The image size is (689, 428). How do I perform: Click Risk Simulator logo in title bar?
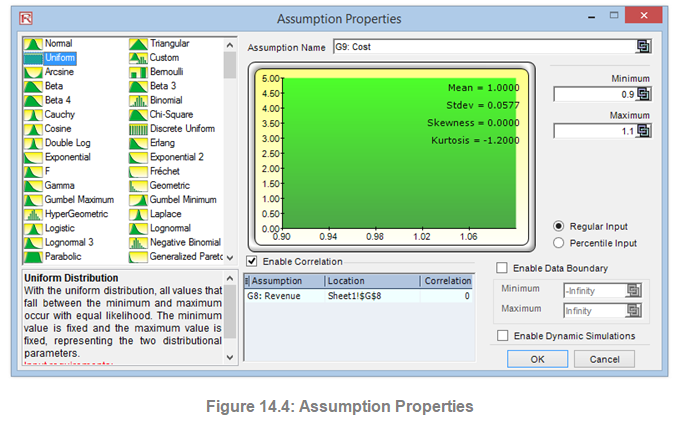coord(26,18)
